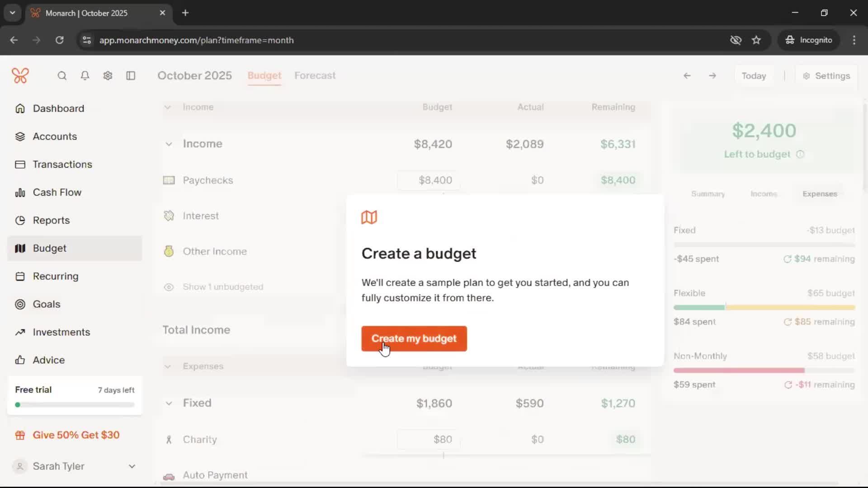Click the Today button
868x488 pixels.
754,76
